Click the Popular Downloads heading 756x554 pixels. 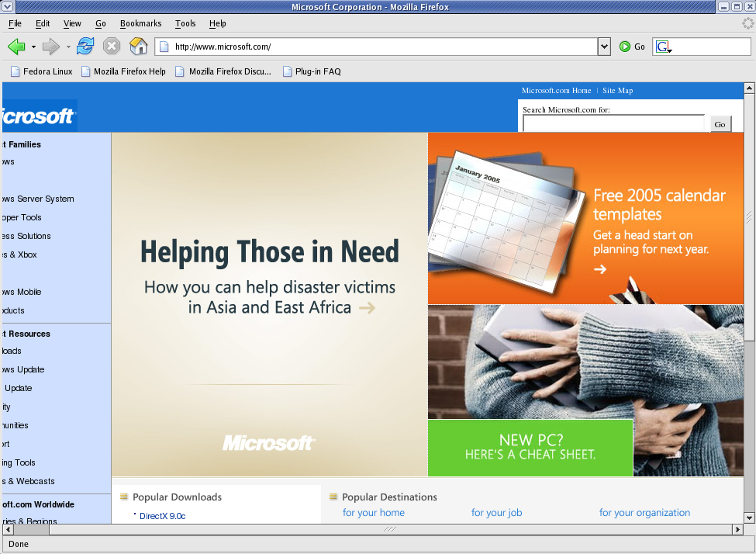(177, 497)
